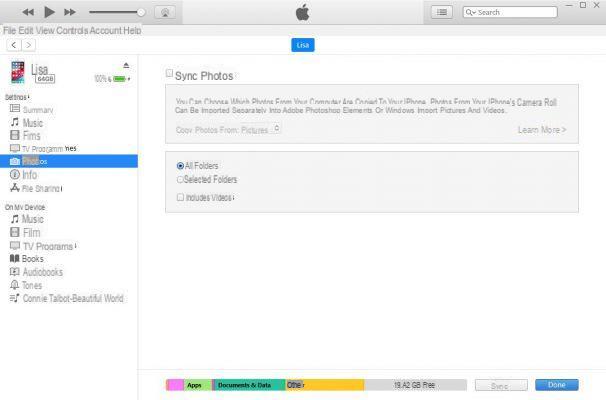Image resolution: width=606 pixels, height=400 pixels.
Task: Open Connie Talbot-Beautiful World playlist
Action: [66, 298]
